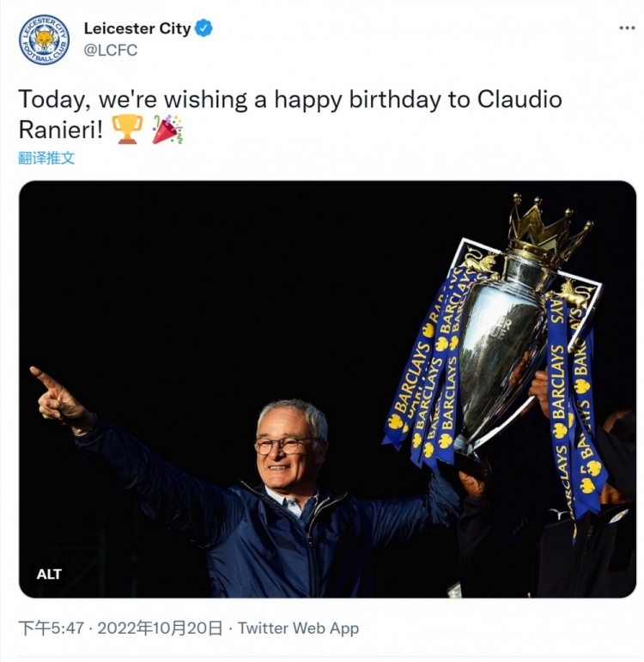This screenshot has width=644, height=662.
Task: Click the 翻译推文 translate link
Action: pyautogui.click(x=46, y=158)
